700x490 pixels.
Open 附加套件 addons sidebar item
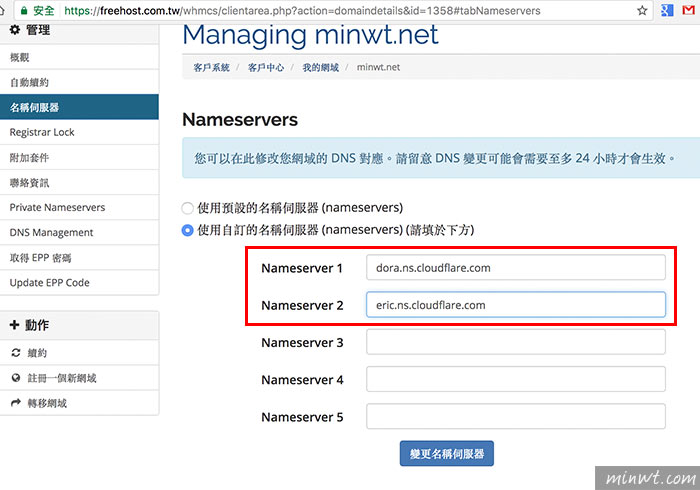tap(79, 157)
